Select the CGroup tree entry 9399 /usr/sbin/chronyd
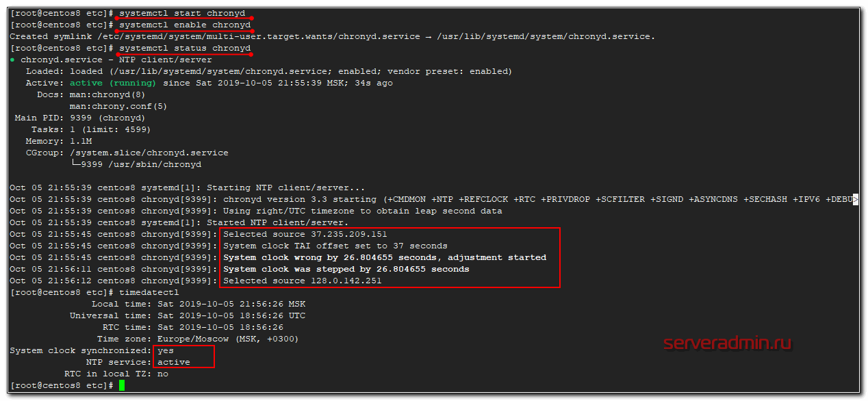 click(x=140, y=164)
